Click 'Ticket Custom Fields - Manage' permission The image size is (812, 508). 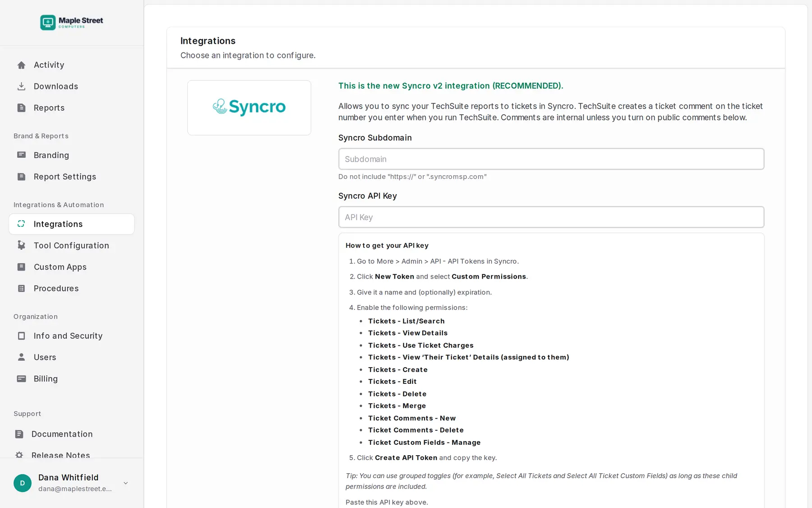coord(424,443)
